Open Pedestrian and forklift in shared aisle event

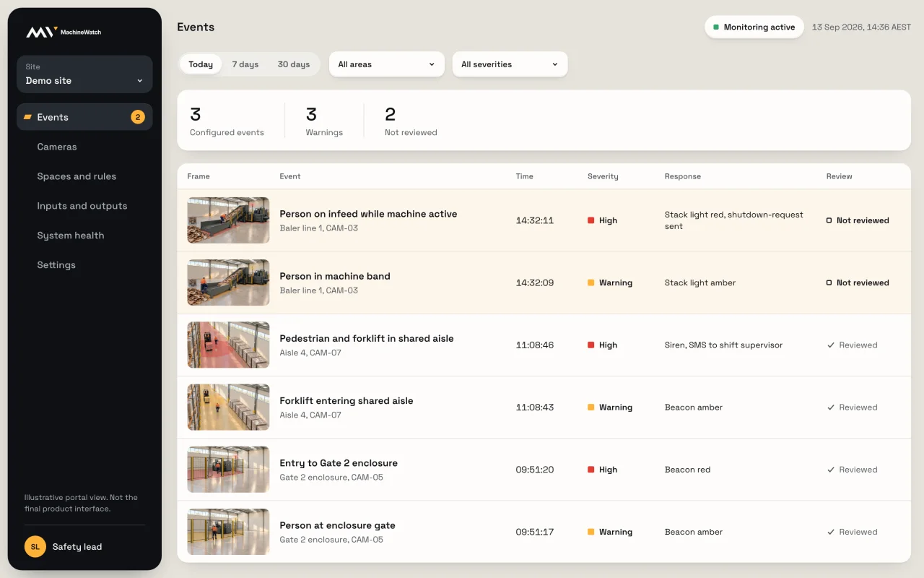[544, 345]
